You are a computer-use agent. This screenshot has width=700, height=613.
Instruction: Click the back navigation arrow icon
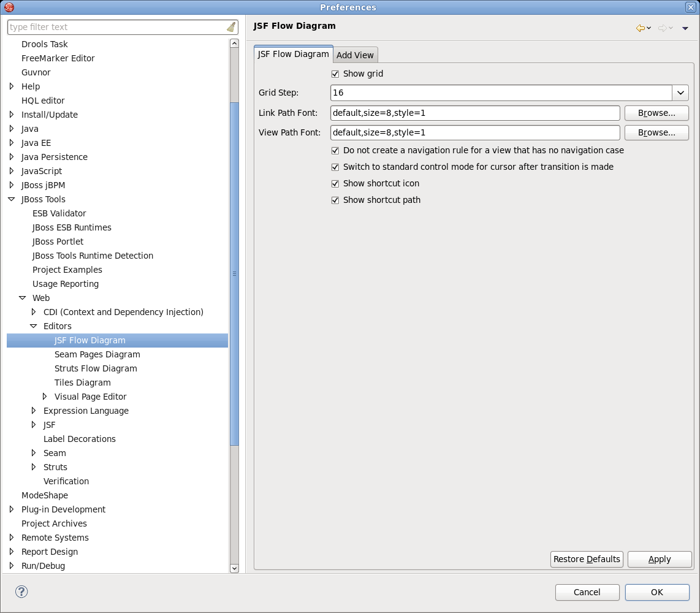click(641, 28)
